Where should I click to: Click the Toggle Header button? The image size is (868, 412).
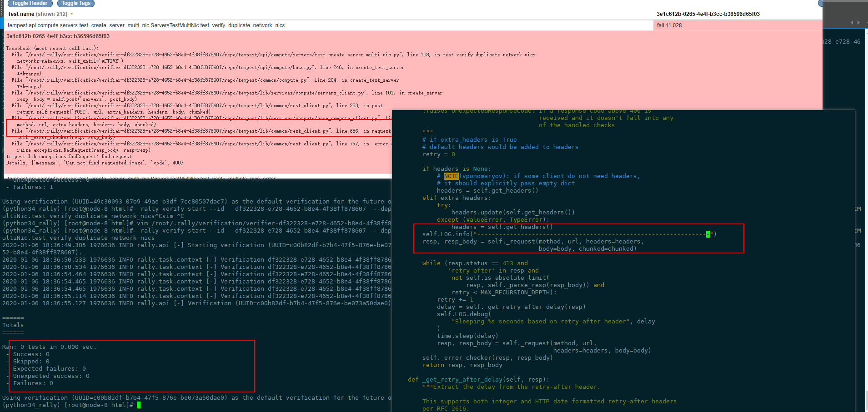coord(30,3)
